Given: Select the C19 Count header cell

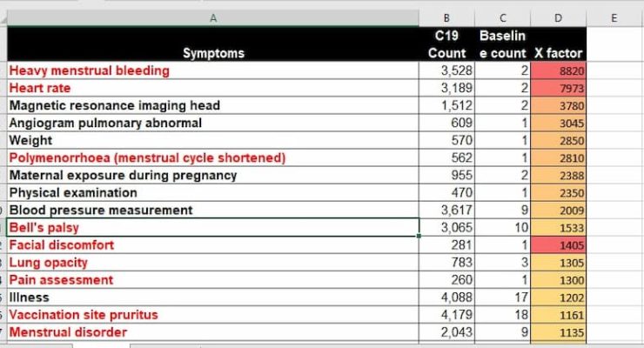Looking at the screenshot, I should (446, 45).
